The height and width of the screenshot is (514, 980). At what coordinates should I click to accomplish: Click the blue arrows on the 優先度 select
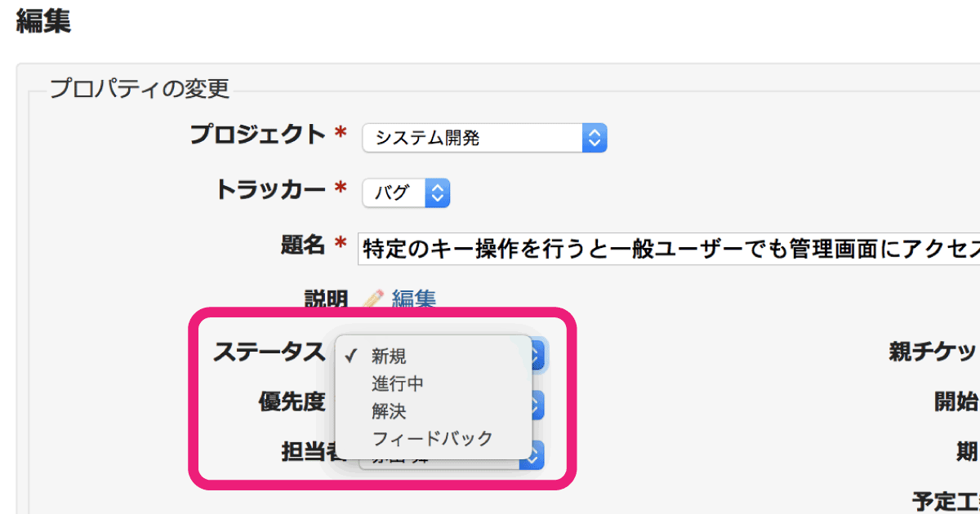(538, 405)
